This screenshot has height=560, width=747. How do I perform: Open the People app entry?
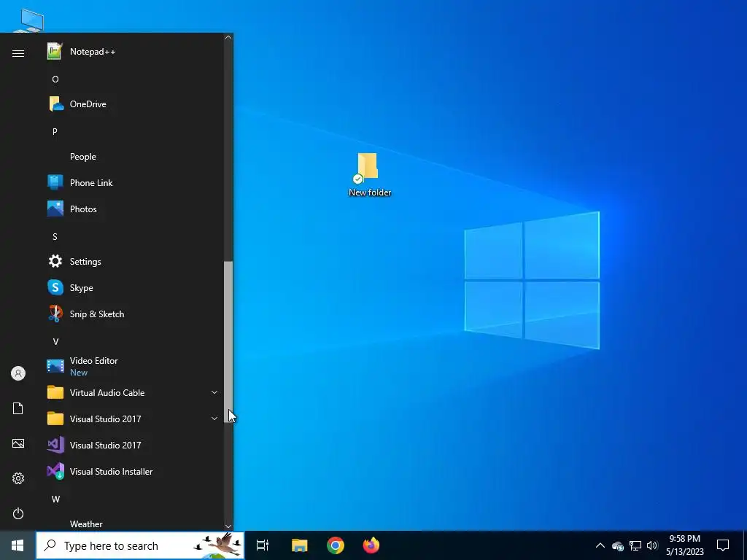tap(133, 157)
